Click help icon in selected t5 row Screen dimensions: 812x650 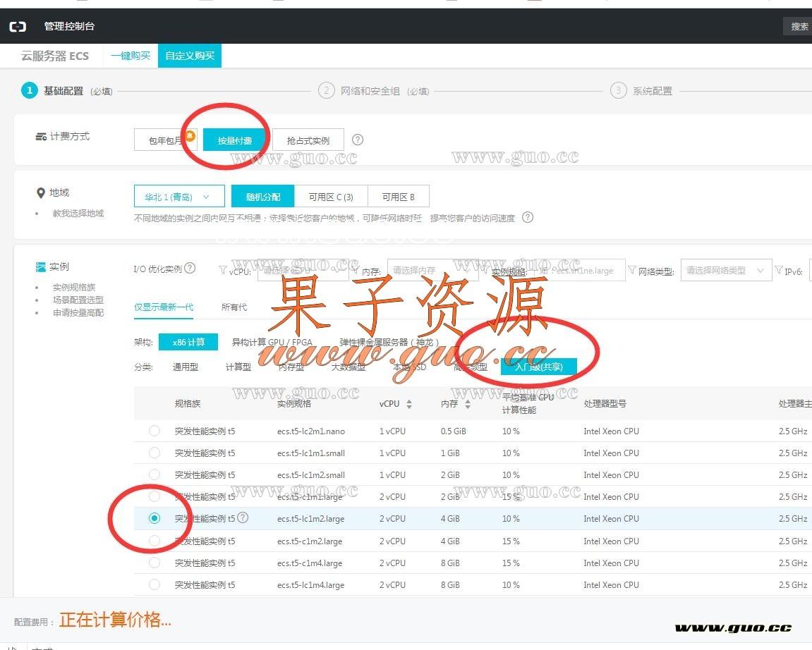coord(243,517)
